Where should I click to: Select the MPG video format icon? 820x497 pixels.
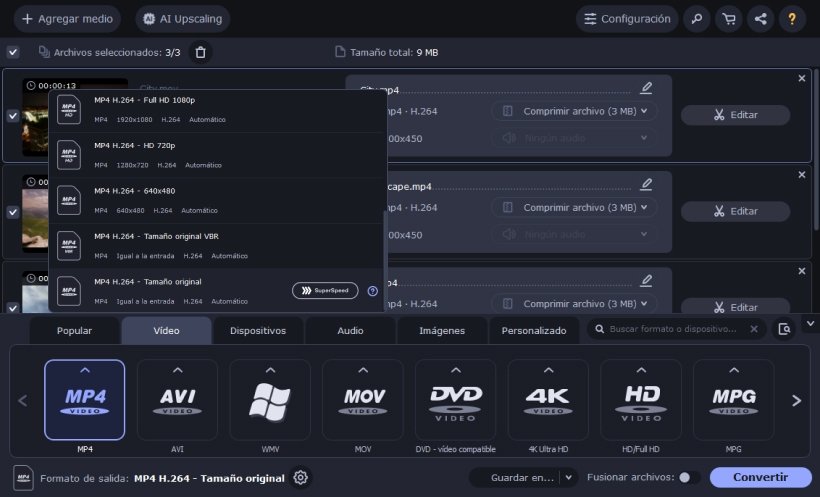point(734,400)
